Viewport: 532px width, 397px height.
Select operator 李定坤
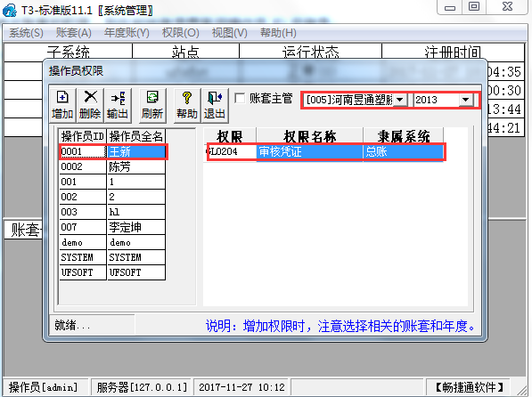[x=136, y=227]
